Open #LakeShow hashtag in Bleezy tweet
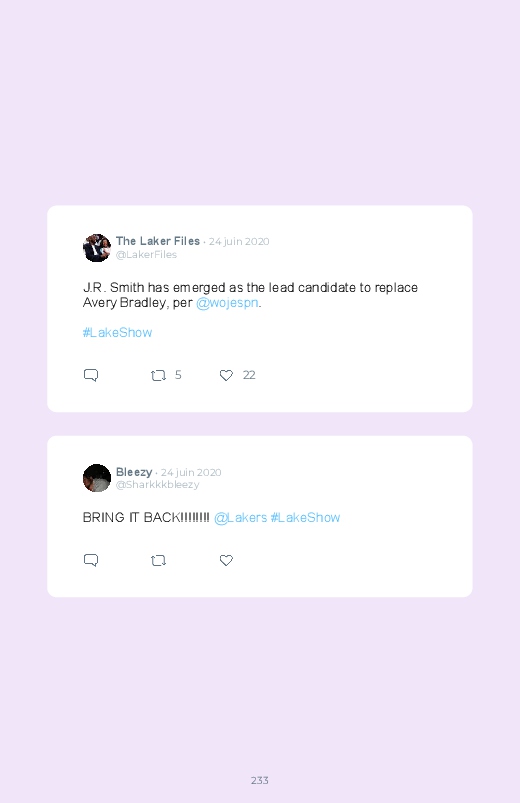The width and height of the screenshot is (520, 803). point(305,517)
